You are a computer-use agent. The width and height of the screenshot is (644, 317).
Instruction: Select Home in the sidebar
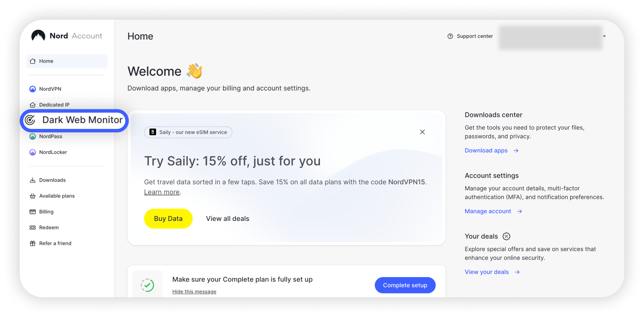click(x=46, y=61)
